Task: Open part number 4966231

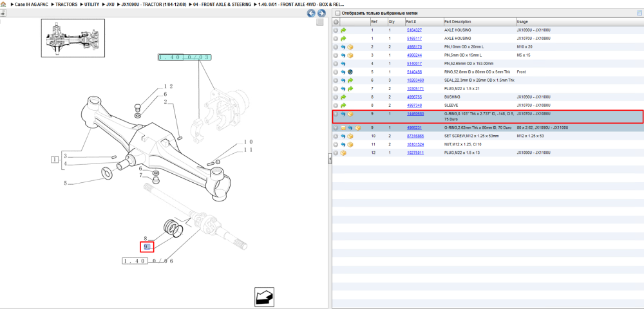Action: pos(414,127)
